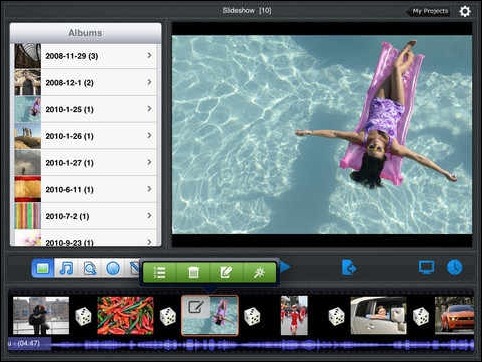Click the blue export share icon

pyautogui.click(x=349, y=268)
